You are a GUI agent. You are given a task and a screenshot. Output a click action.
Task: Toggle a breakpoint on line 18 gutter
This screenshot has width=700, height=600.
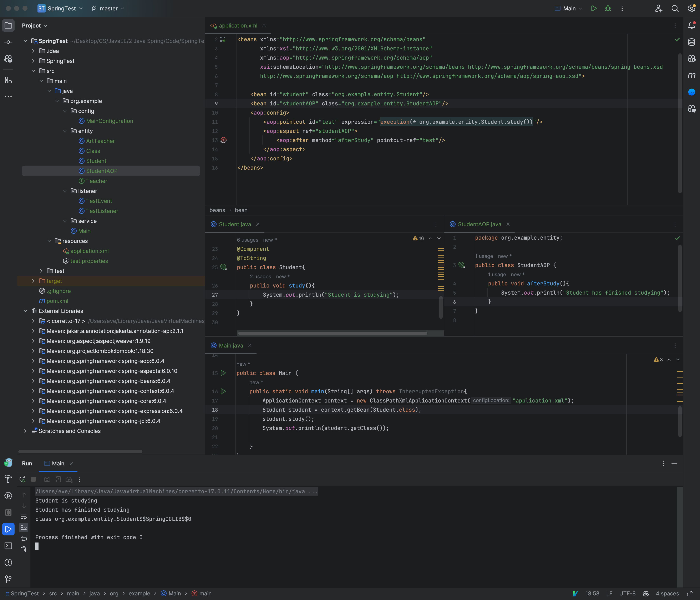click(223, 410)
